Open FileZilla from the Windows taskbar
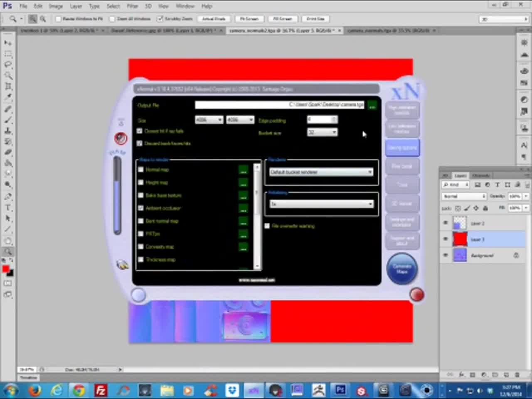532x399 pixels. pyautogui.click(x=101, y=390)
